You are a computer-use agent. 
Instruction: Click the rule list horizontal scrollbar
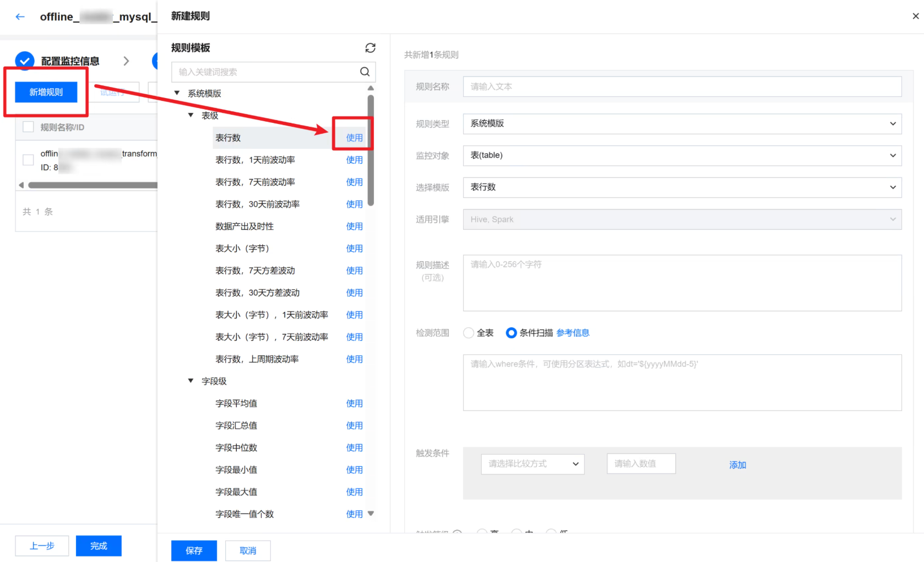coord(93,185)
